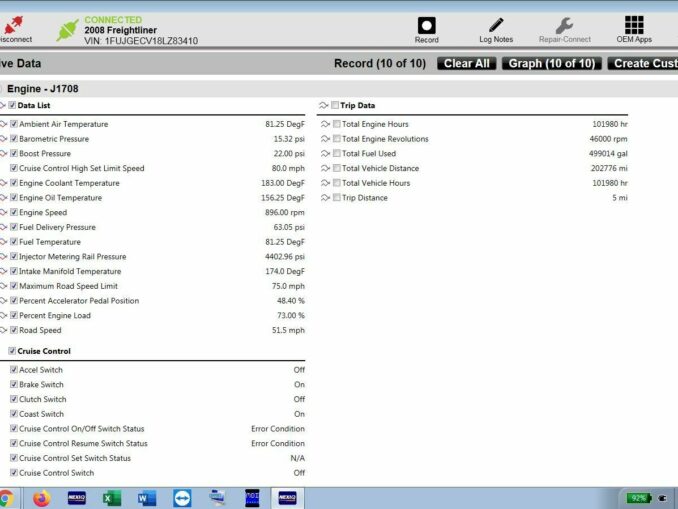Click Cruise Control High Set Limit Speed label
This screenshot has height=509, width=678.
pyautogui.click(x=82, y=168)
